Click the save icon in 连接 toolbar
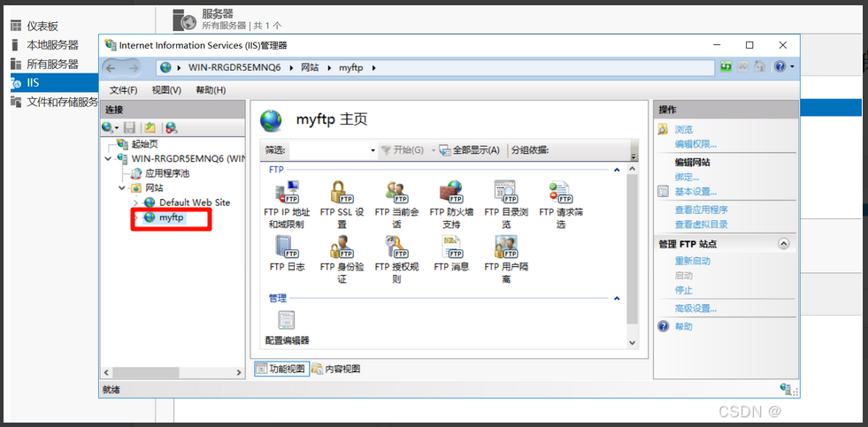This screenshot has width=868, height=427. click(129, 128)
